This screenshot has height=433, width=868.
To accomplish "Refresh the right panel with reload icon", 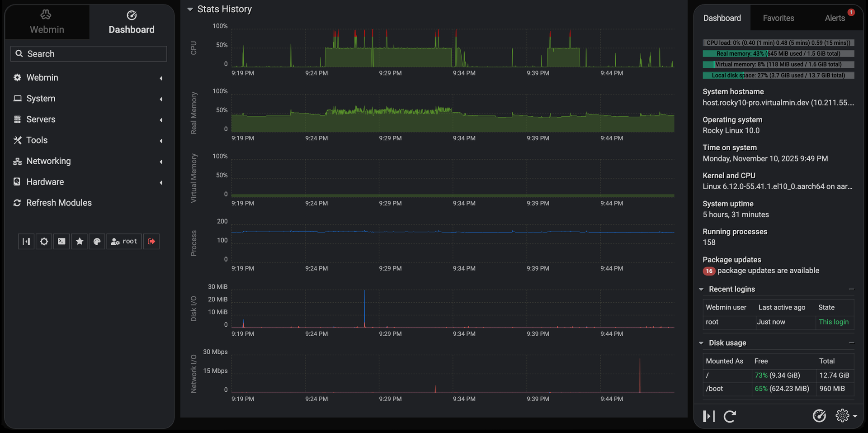I will (730, 416).
